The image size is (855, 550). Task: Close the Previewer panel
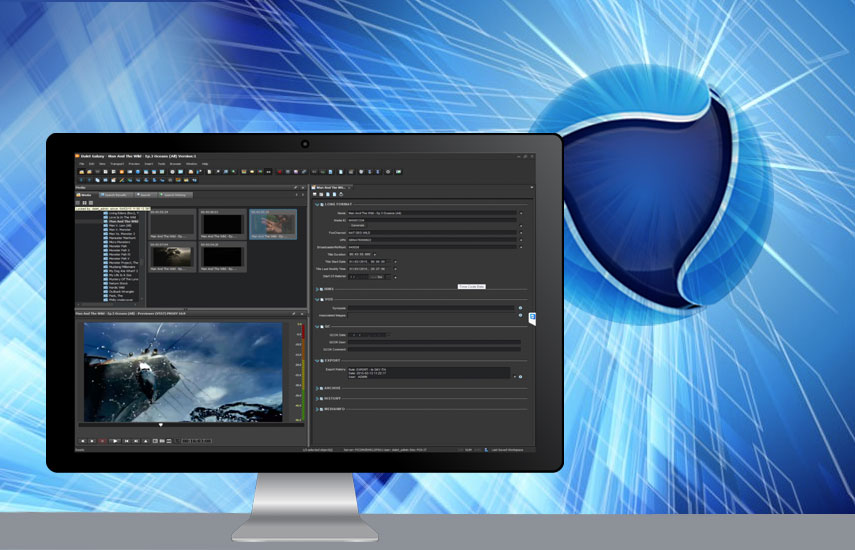302,313
